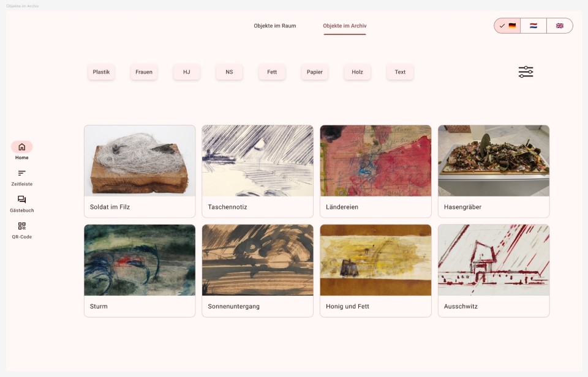Apply the HJ filter chip
The height and width of the screenshot is (377, 588).
click(x=187, y=72)
